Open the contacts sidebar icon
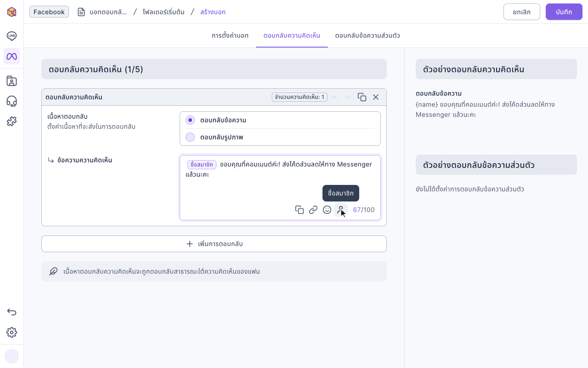The height and width of the screenshot is (368, 588). coord(12,81)
